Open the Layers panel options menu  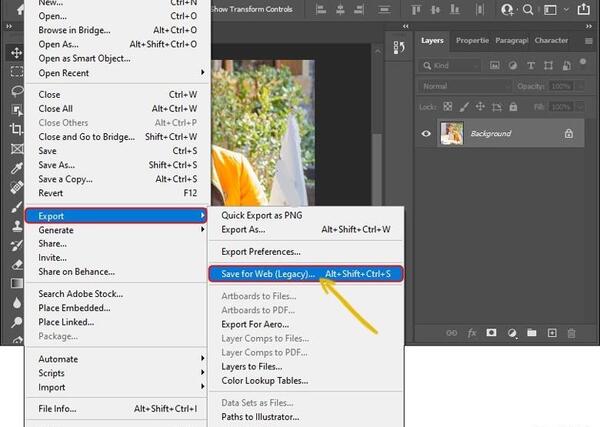[589, 41]
